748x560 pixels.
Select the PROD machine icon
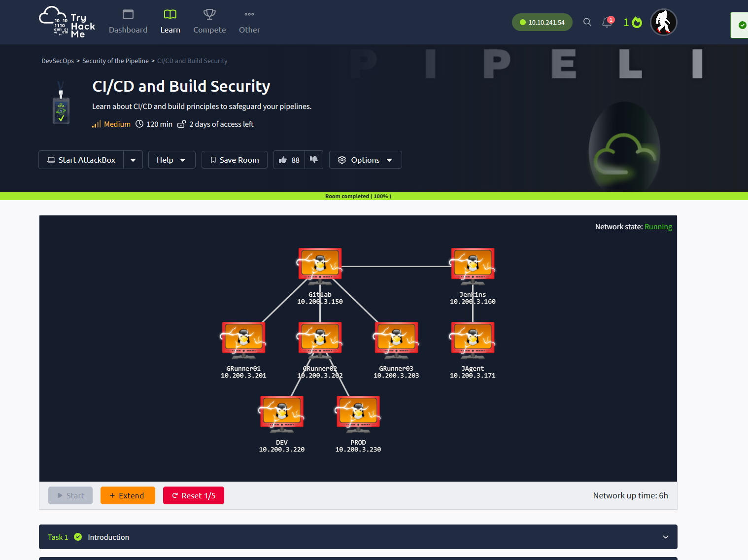coord(358,415)
